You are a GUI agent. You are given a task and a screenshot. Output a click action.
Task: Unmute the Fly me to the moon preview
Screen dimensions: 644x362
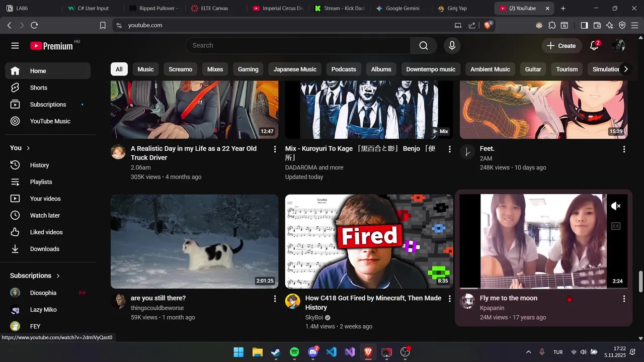click(x=616, y=206)
